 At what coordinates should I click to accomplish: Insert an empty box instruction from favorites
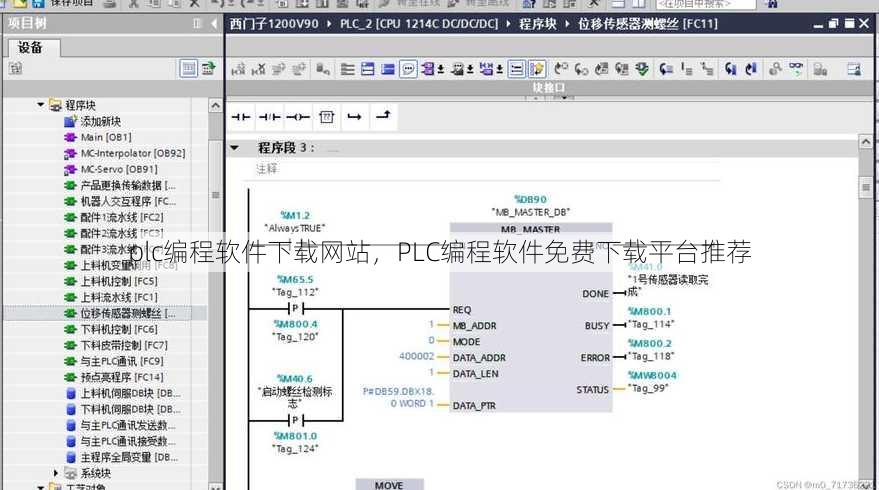[326, 117]
